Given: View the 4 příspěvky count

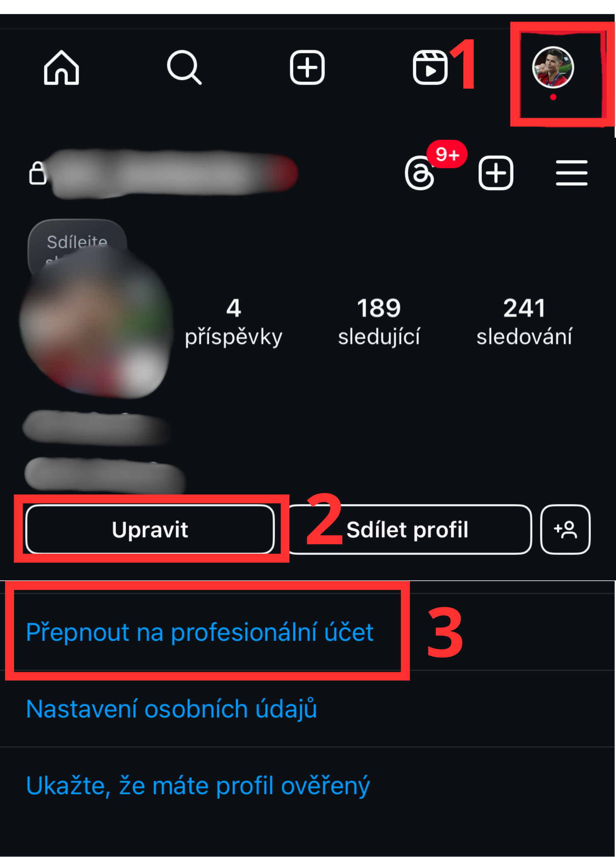Looking at the screenshot, I should [x=233, y=322].
